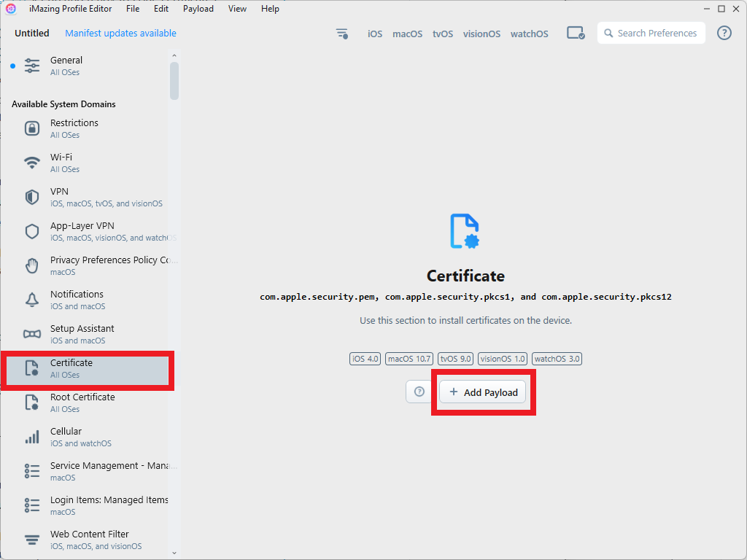Select the Untitled profile title
The height and width of the screenshot is (560, 747).
[32, 33]
